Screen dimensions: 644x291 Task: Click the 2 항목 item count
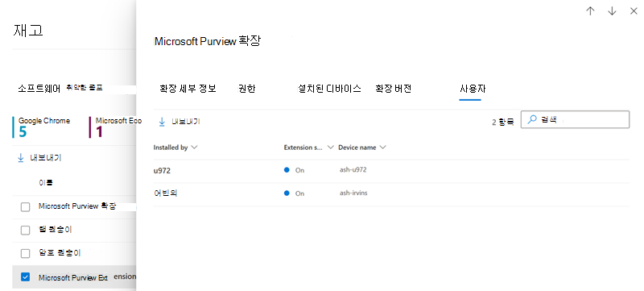click(502, 122)
